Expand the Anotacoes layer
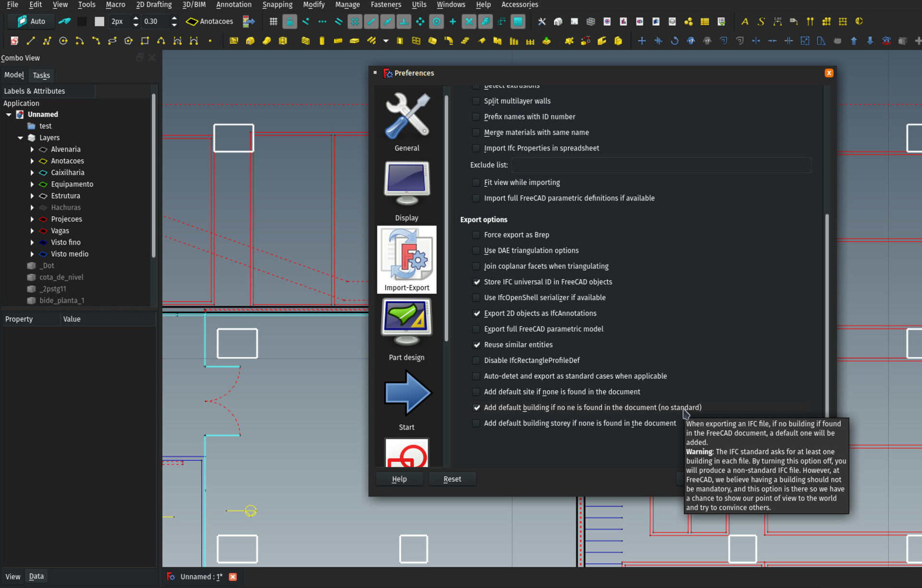The width and height of the screenshot is (922, 588). [x=32, y=161]
